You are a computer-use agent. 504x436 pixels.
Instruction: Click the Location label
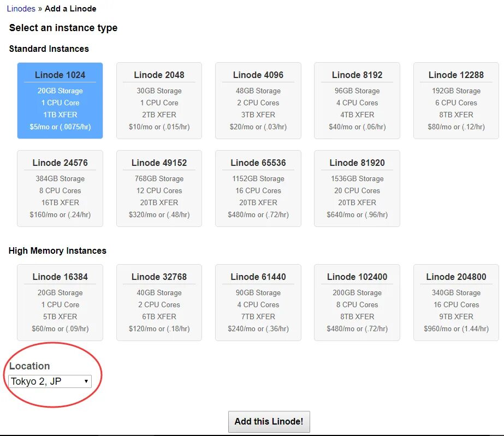click(x=29, y=366)
